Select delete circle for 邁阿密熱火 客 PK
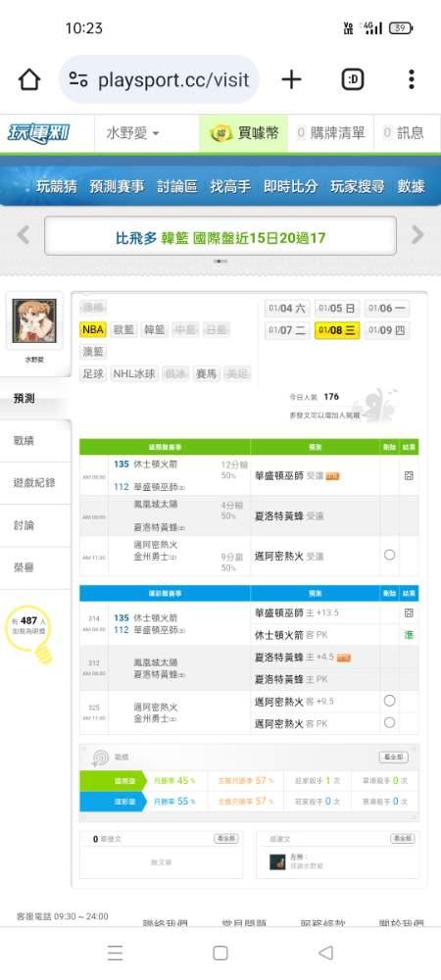441x980 pixels. 389,722
